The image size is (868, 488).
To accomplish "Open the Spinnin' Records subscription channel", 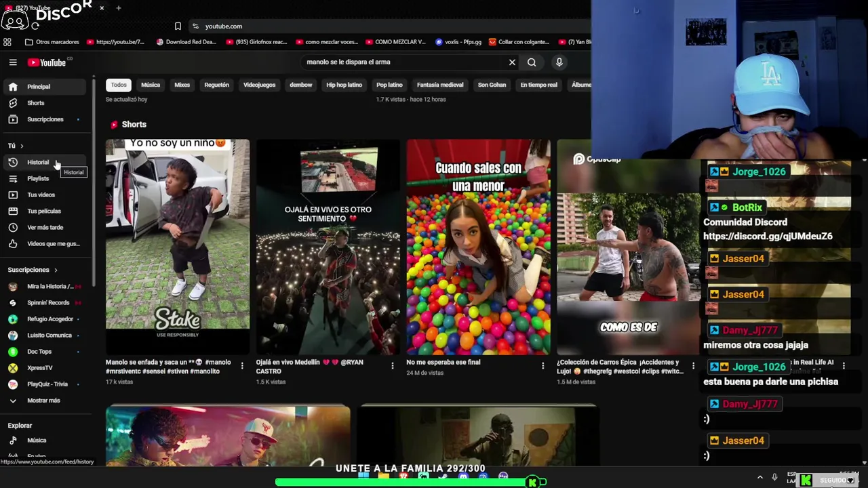I will (x=45, y=303).
